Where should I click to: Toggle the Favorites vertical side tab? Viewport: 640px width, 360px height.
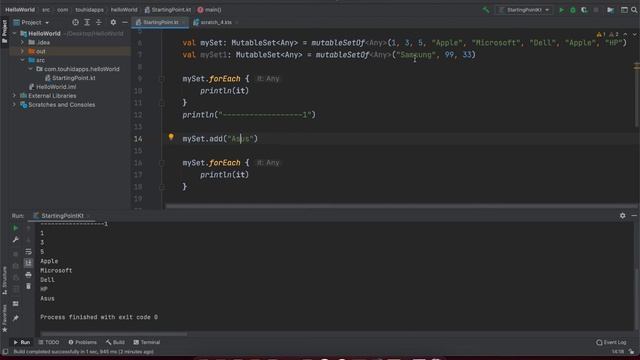tap(4, 318)
